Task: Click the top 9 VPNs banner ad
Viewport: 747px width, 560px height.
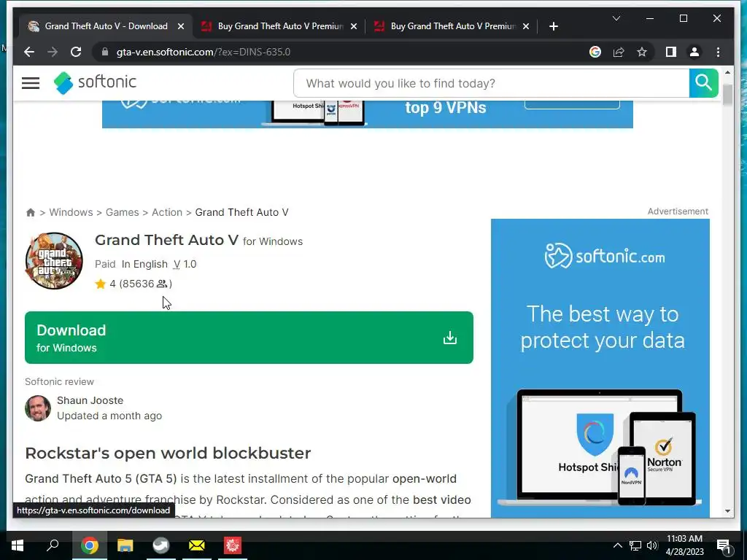Action: click(x=368, y=114)
